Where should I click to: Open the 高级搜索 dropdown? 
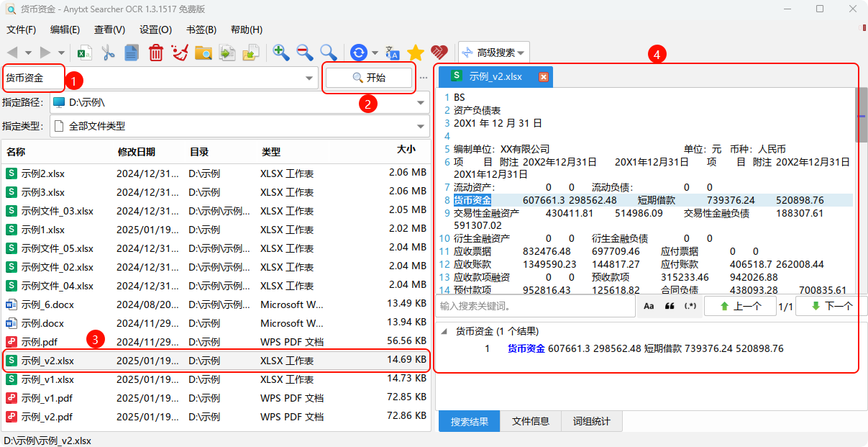pos(495,53)
